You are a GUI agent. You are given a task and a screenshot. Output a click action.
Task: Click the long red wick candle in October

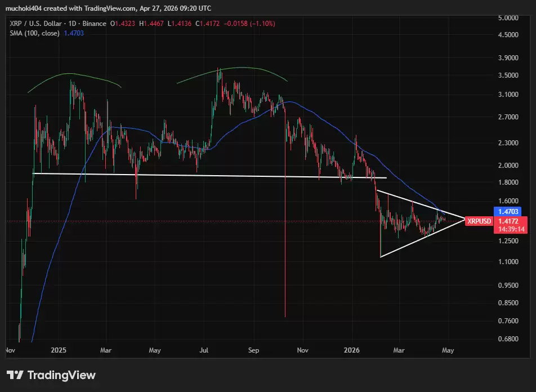[x=285, y=253]
